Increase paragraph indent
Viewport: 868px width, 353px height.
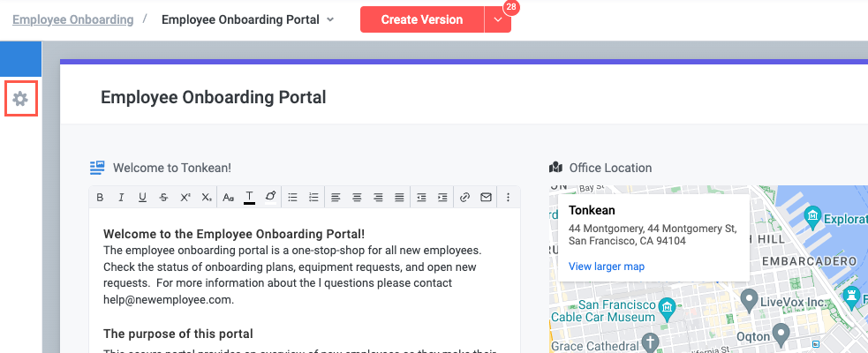pos(442,197)
